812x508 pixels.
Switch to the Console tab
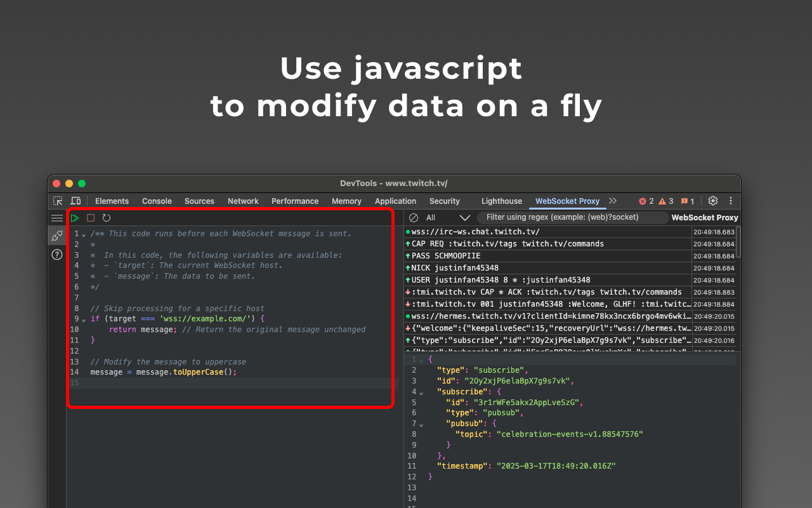tap(157, 201)
